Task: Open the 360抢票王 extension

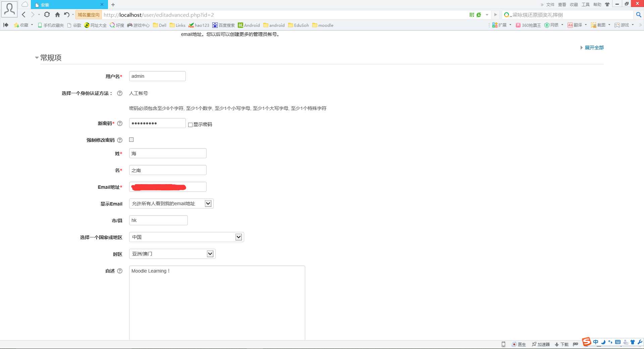Action: [528, 25]
